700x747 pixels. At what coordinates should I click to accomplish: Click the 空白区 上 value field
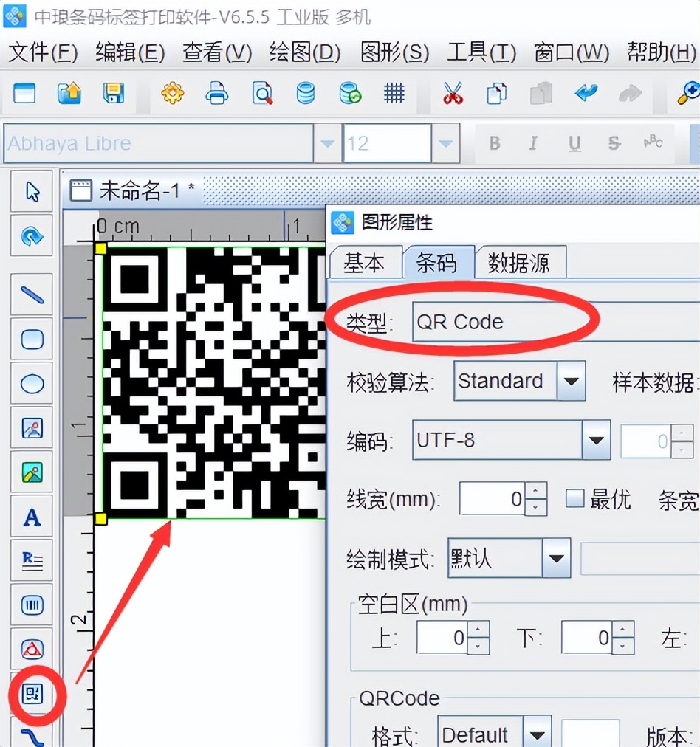[x=442, y=638]
